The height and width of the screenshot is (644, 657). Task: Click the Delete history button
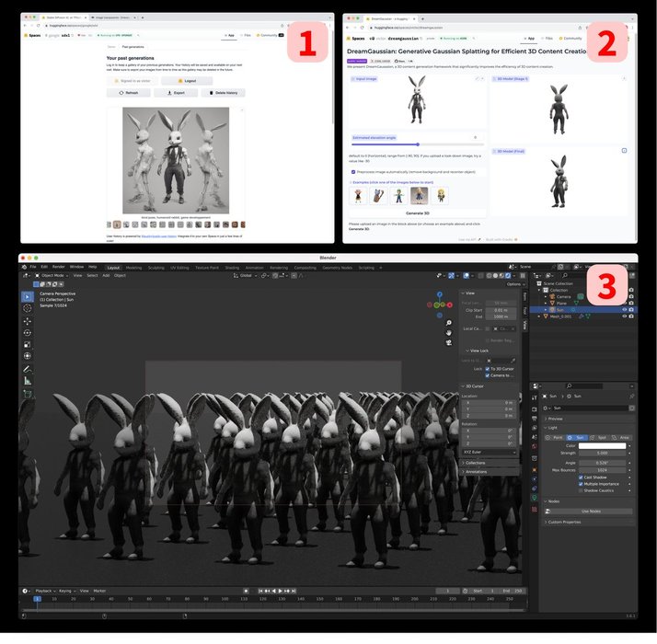(224, 93)
